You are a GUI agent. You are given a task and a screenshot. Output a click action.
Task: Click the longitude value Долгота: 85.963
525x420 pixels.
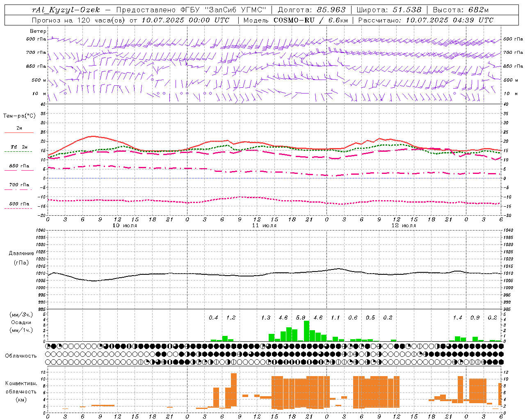click(x=312, y=10)
